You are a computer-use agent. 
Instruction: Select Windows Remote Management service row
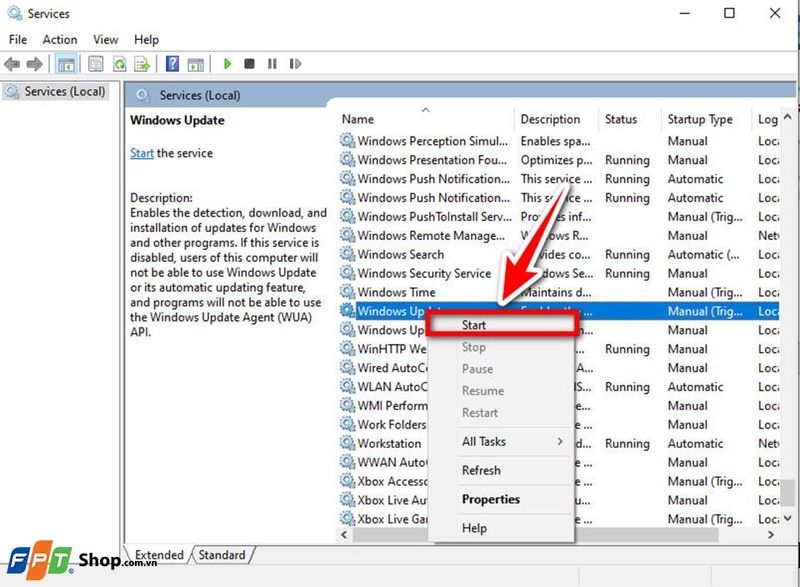(559, 235)
